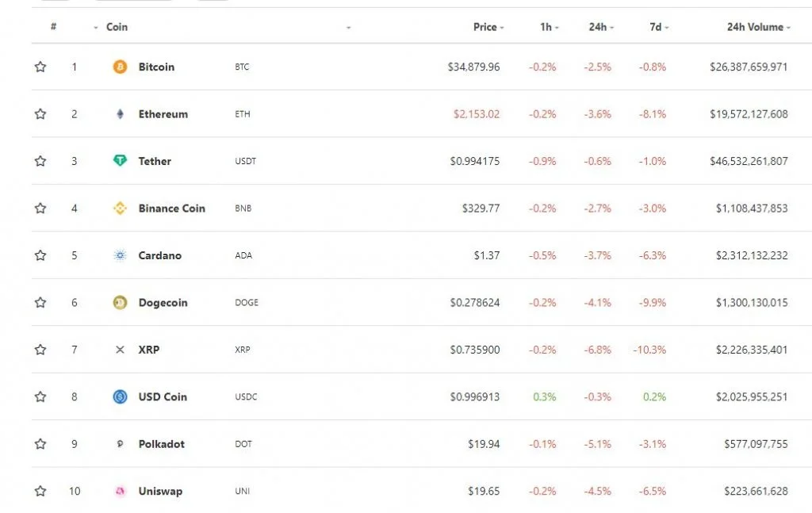Click the Ethereum diamond logo icon
Screen dimensions: 812x513
coord(120,114)
